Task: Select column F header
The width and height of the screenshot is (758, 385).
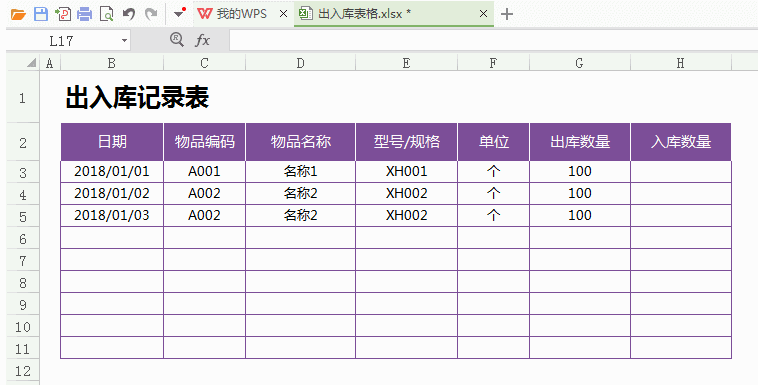Action: [494, 63]
